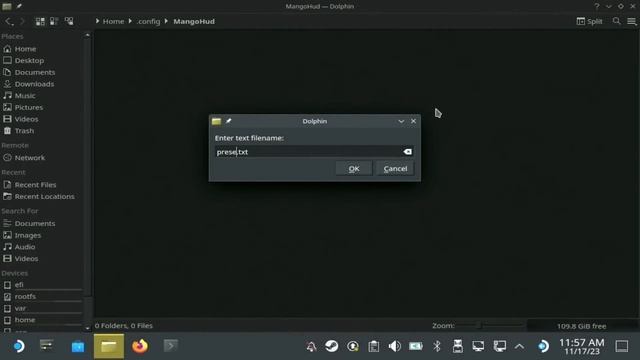Select Dolphin file manager taskbar entry
Screen dimensions: 640x360
109,346
